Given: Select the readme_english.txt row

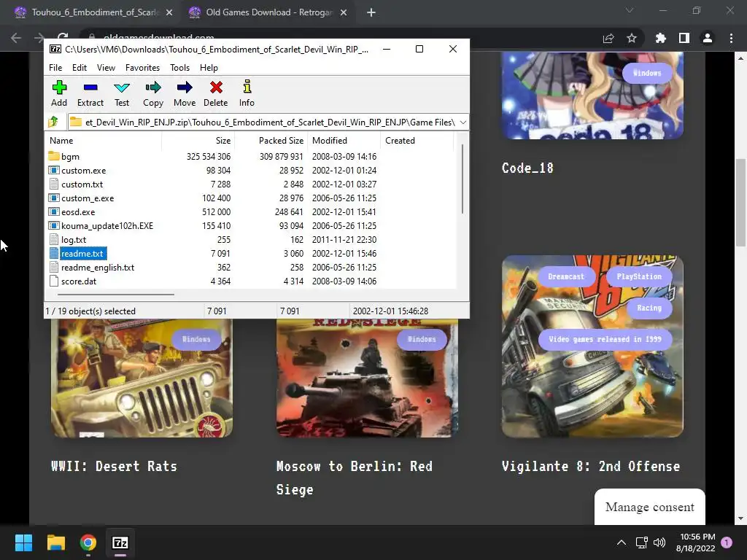Looking at the screenshot, I should click(x=250, y=267).
